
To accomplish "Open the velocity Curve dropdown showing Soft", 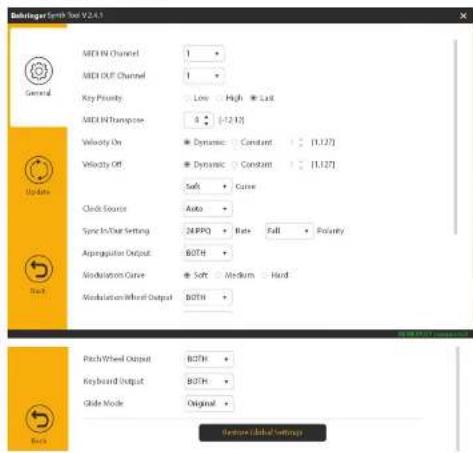I will [208, 186].
